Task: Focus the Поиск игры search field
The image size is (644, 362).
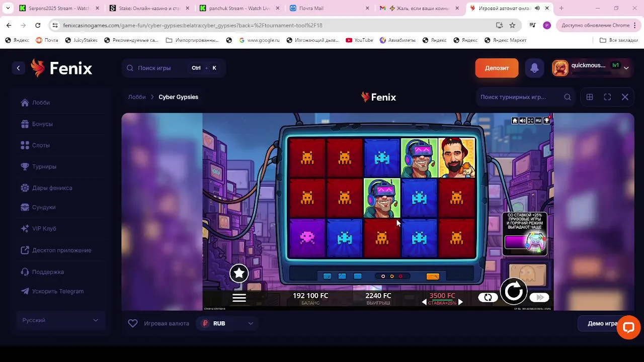Action: 174,68
